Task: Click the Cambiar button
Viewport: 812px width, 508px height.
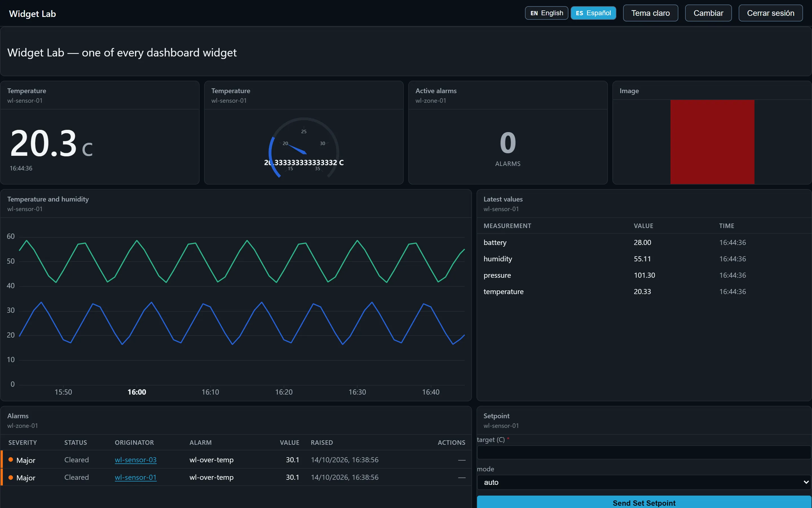Action: [708, 13]
